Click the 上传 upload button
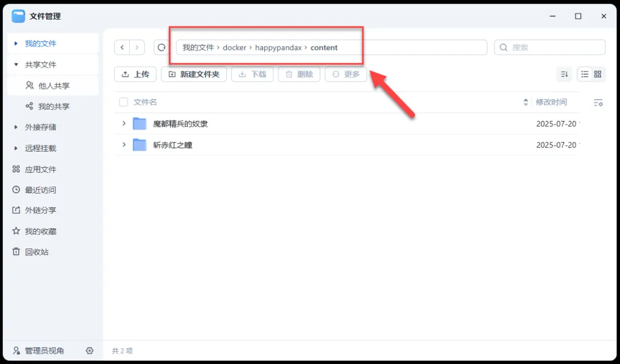This screenshot has height=364, width=620. [x=135, y=74]
